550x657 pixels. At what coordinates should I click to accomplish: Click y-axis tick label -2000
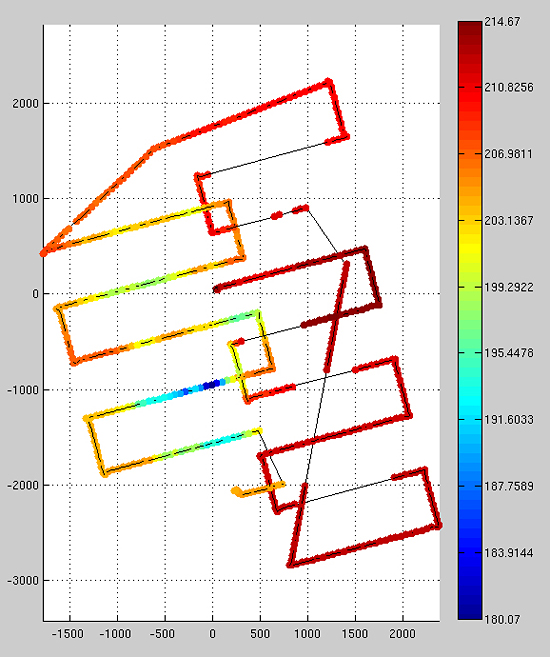click(x=23, y=485)
